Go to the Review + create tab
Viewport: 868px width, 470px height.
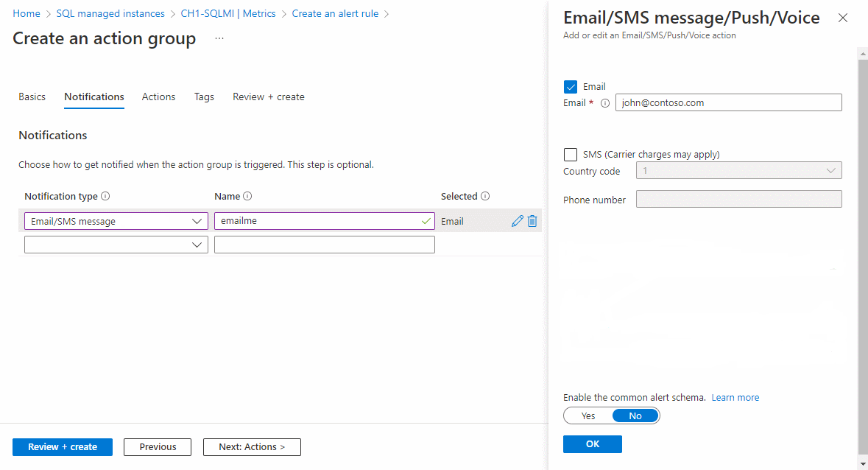(x=269, y=97)
